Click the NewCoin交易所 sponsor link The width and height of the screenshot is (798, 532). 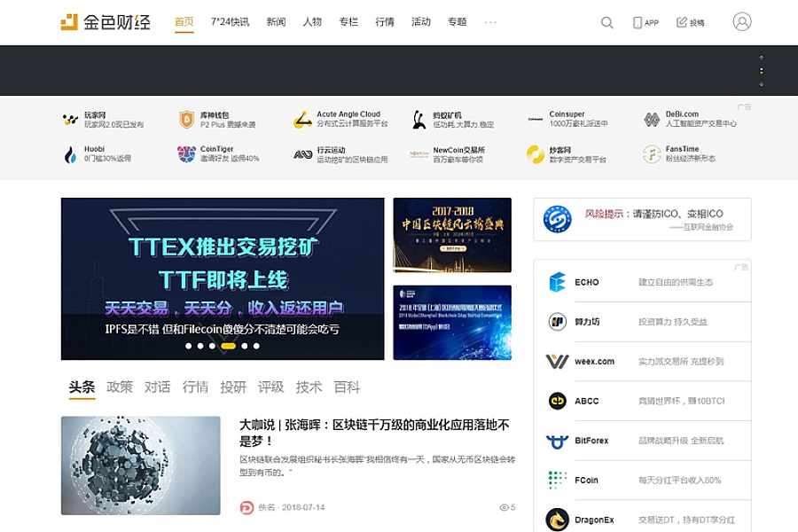448,154
